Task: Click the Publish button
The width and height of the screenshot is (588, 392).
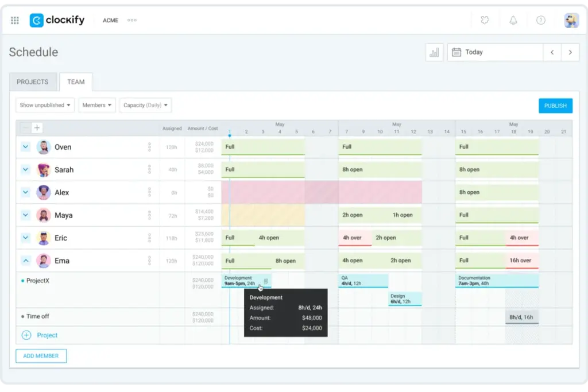Action: [555, 106]
